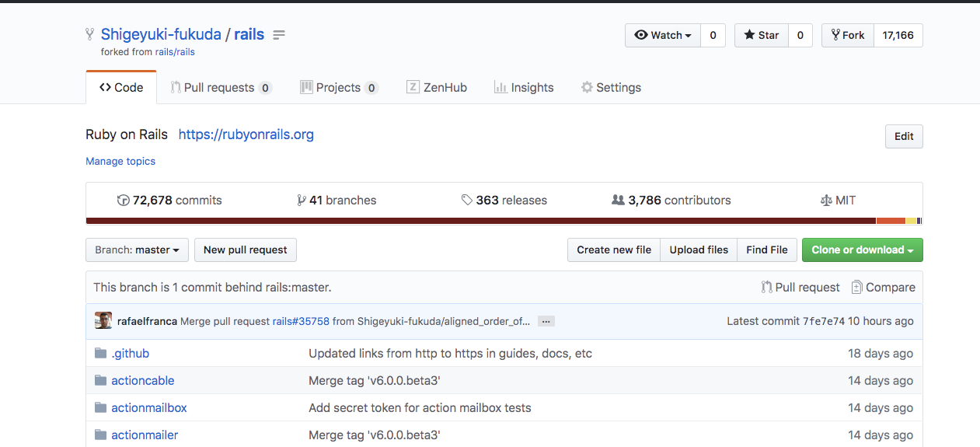The image size is (980, 447).
Task: Click the list icon beside rails repo name
Action: pyautogui.click(x=279, y=35)
